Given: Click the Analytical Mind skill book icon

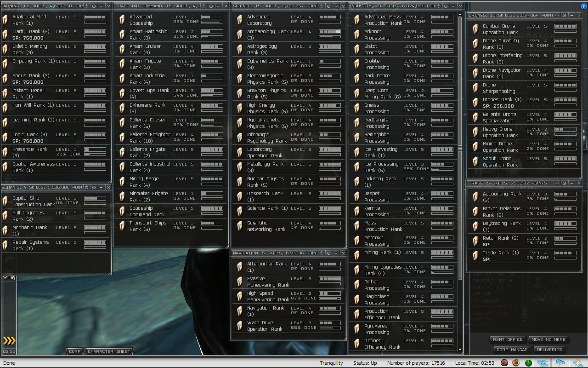Looking at the screenshot, I should 5,20.
